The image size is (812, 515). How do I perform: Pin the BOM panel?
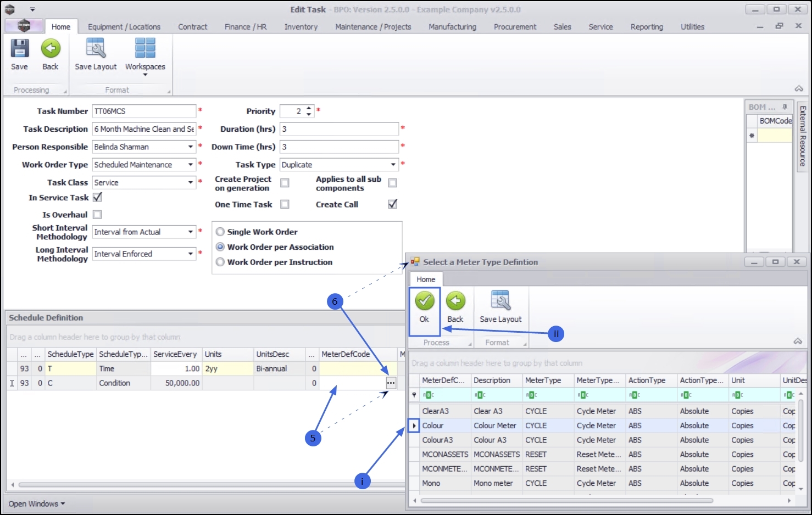pos(785,107)
